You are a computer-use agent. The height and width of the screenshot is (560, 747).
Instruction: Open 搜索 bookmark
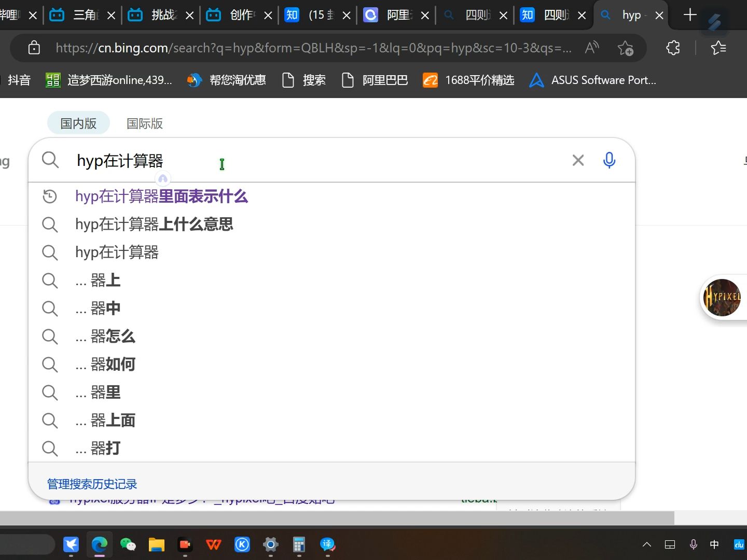coord(304,80)
